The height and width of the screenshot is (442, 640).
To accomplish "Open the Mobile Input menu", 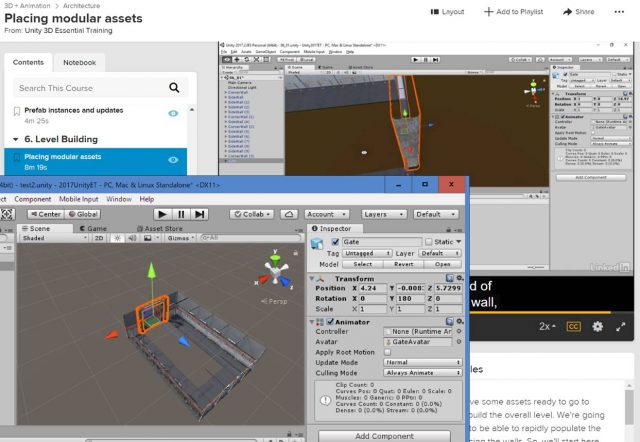I will pyautogui.click(x=79, y=199).
